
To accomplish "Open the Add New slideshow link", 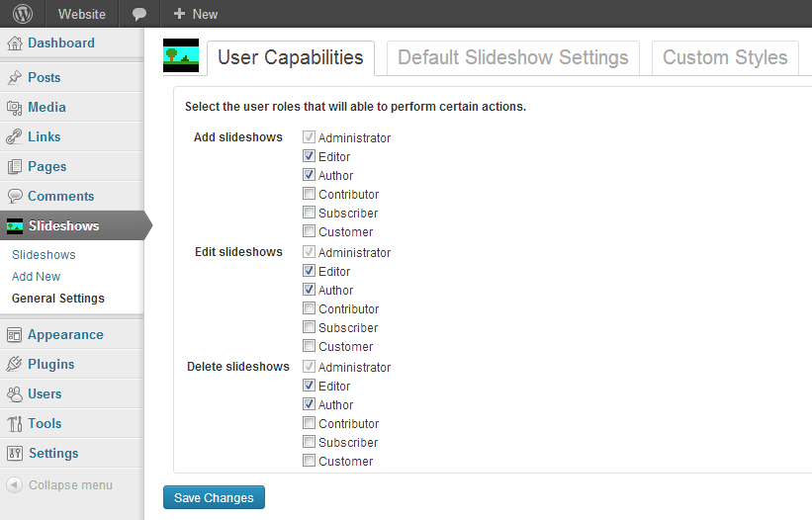I will click(x=37, y=277).
